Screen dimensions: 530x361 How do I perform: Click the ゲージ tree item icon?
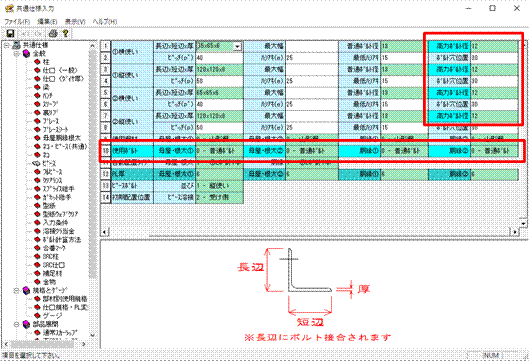(37, 316)
